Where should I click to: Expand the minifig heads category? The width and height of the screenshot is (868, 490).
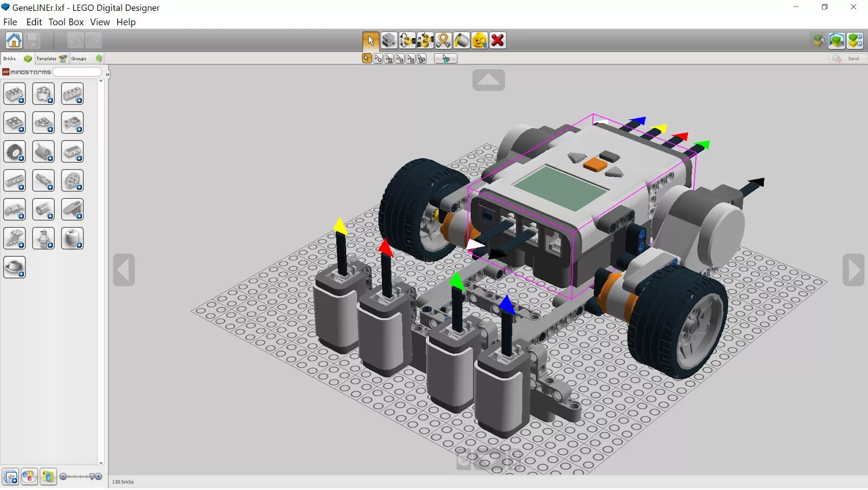[72, 238]
